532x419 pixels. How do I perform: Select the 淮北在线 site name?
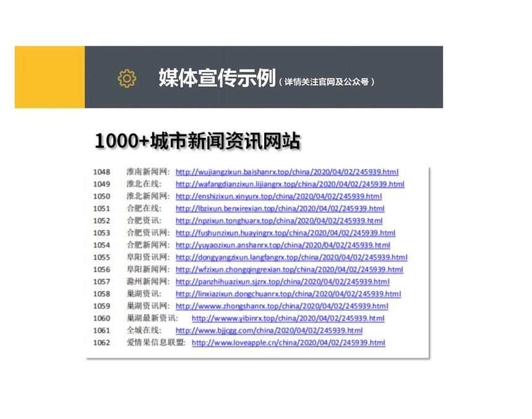[144, 184]
